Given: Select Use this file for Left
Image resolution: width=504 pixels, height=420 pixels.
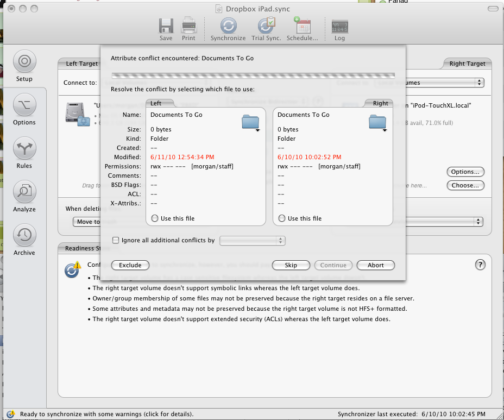Looking at the screenshot, I should coord(155,218).
